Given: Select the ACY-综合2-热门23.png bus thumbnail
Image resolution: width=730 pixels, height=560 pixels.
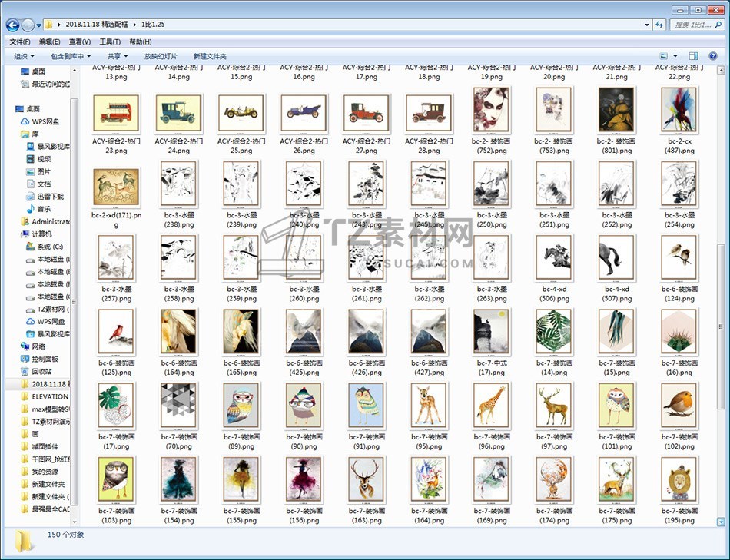Looking at the screenshot, I should 116,113.
